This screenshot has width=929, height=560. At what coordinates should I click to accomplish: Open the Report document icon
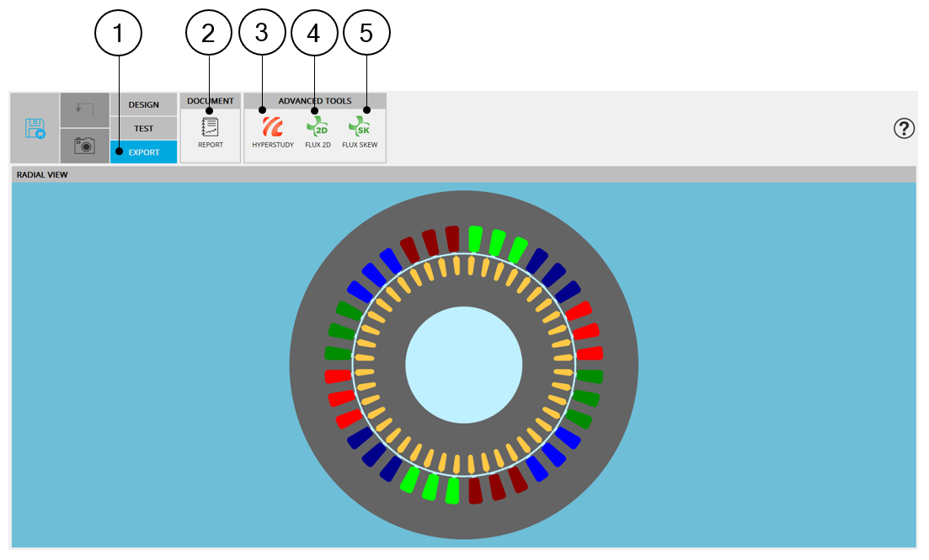click(x=210, y=127)
